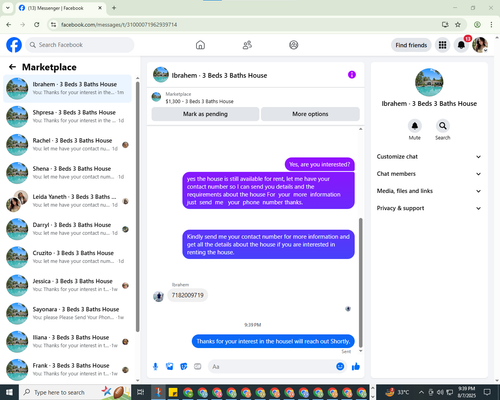Toggle the purple conversation information icon

click(352, 75)
